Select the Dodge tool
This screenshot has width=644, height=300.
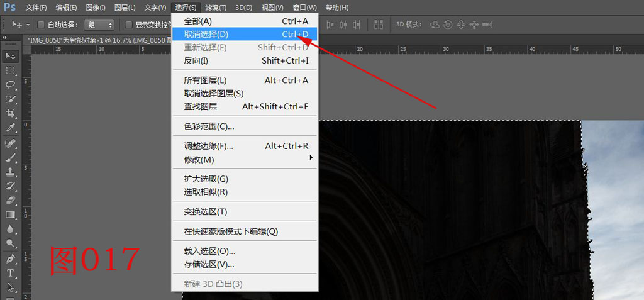pyautogui.click(x=10, y=243)
